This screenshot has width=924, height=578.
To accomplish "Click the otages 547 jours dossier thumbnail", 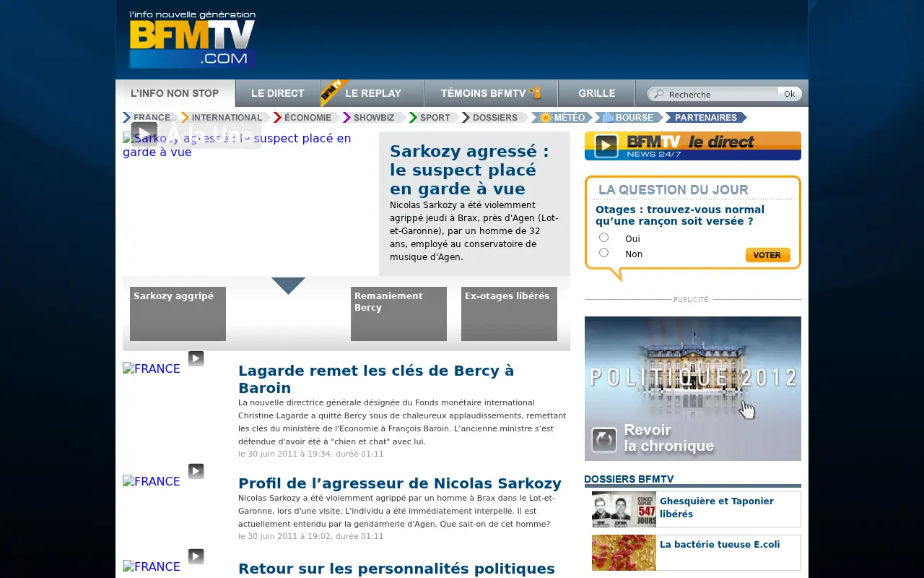I will 624,509.
